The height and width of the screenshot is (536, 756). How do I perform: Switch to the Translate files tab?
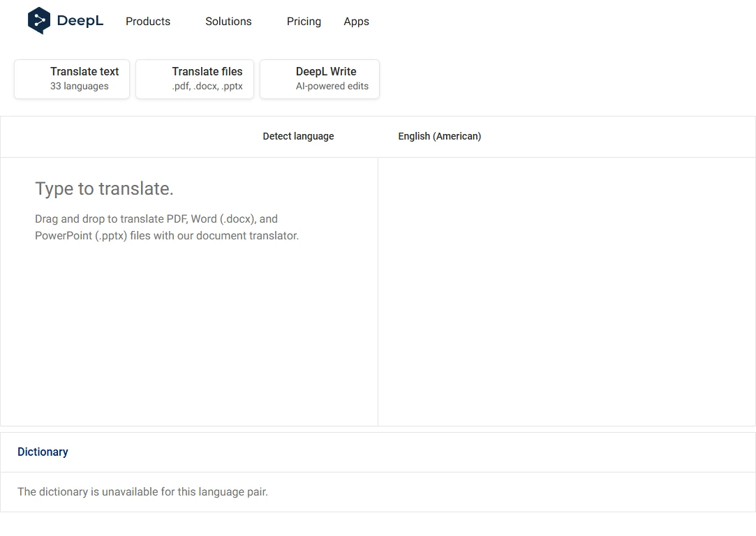point(195,79)
